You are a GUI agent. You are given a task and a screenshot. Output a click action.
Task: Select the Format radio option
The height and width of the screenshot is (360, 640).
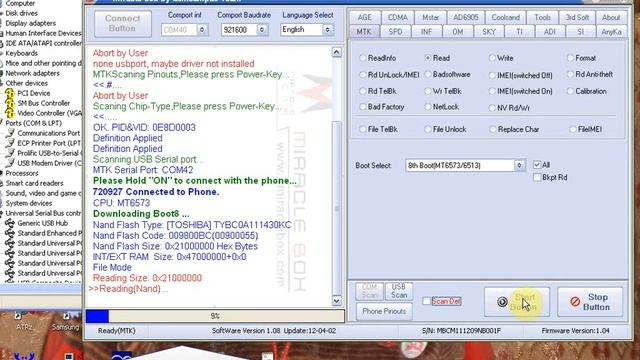point(570,58)
